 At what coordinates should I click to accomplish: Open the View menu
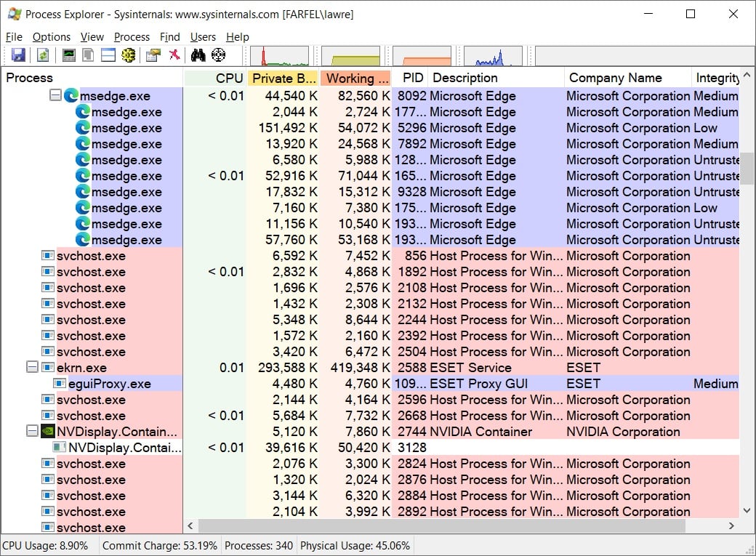point(92,36)
